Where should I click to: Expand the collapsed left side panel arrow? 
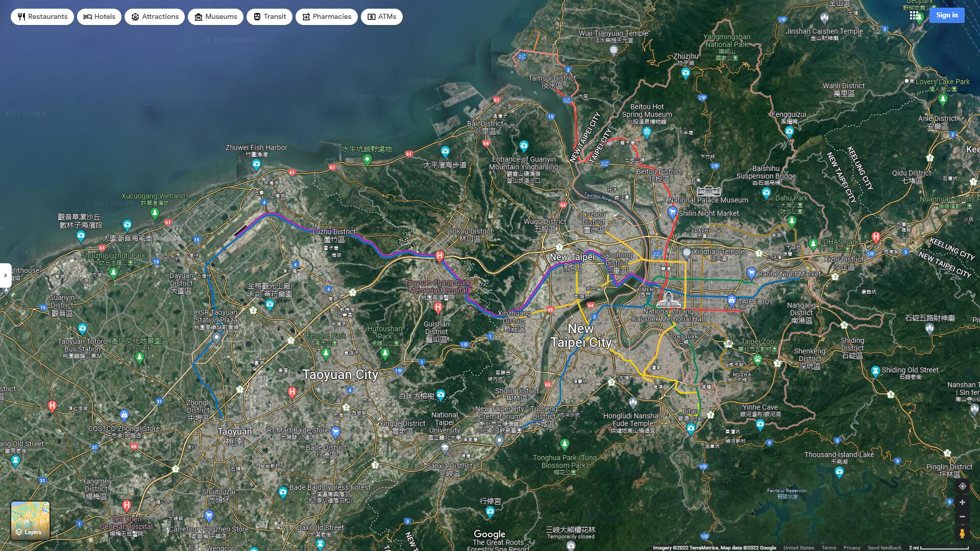(6, 275)
